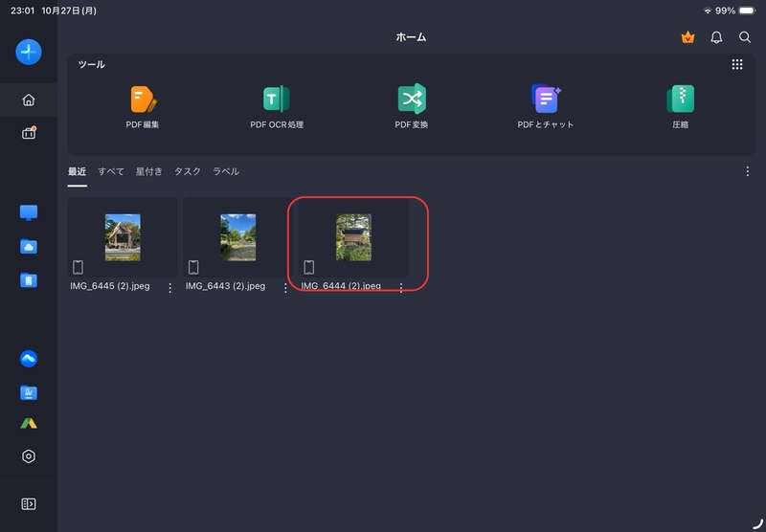Switch to the タスク tab

tap(188, 171)
